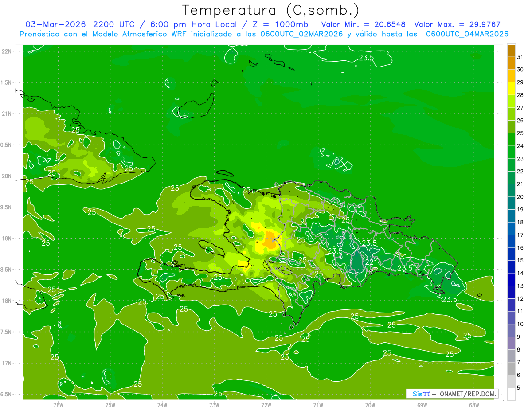Viewport: 532px width, 411px height.
Task: Click the '22N' latitude axis label
Action: click(x=7, y=51)
